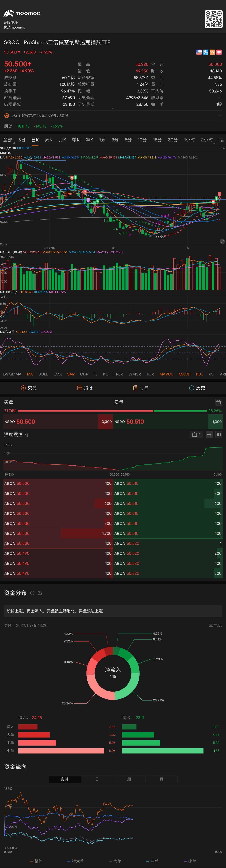Toggle the 整体 legend line

(36, 861)
